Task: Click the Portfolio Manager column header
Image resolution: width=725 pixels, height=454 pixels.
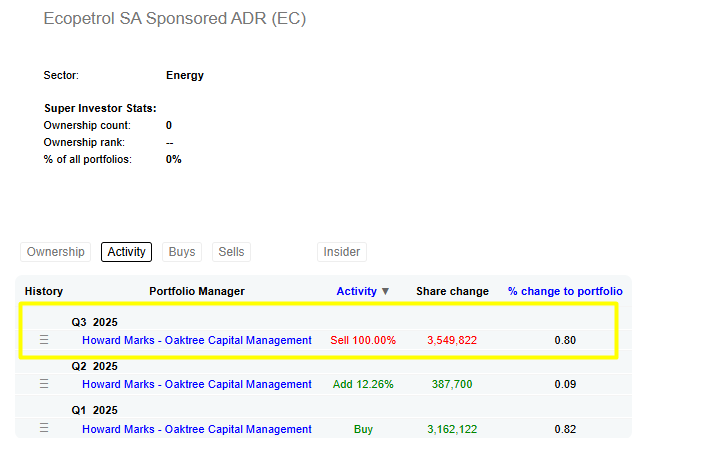Action: pos(197,291)
